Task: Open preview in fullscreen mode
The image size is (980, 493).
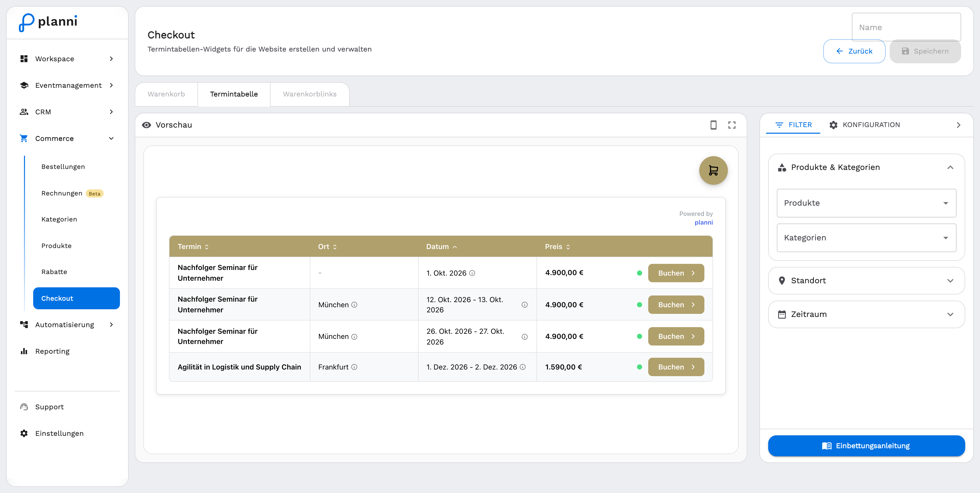Action: click(732, 125)
